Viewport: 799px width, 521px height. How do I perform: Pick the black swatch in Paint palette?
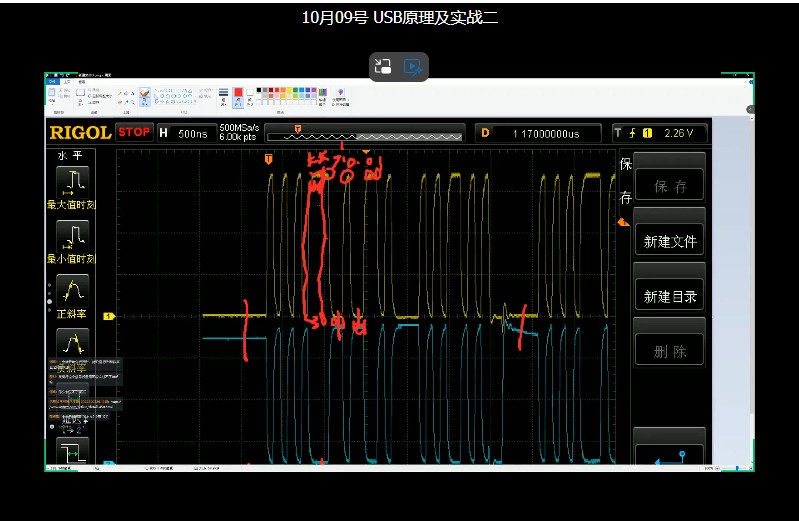(x=259, y=90)
